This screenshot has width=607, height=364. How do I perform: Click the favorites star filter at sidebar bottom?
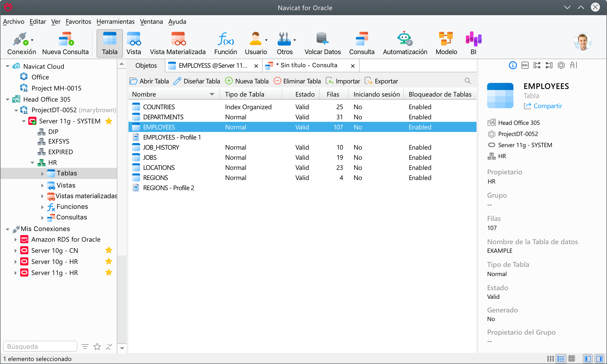(x=97, y=347)
